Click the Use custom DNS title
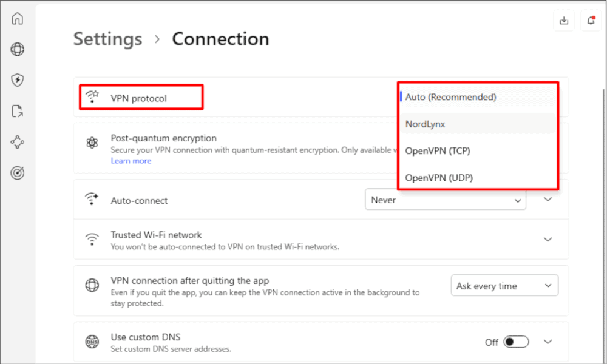Viewport: 607px width, 364px height. [x=146, y=337]
